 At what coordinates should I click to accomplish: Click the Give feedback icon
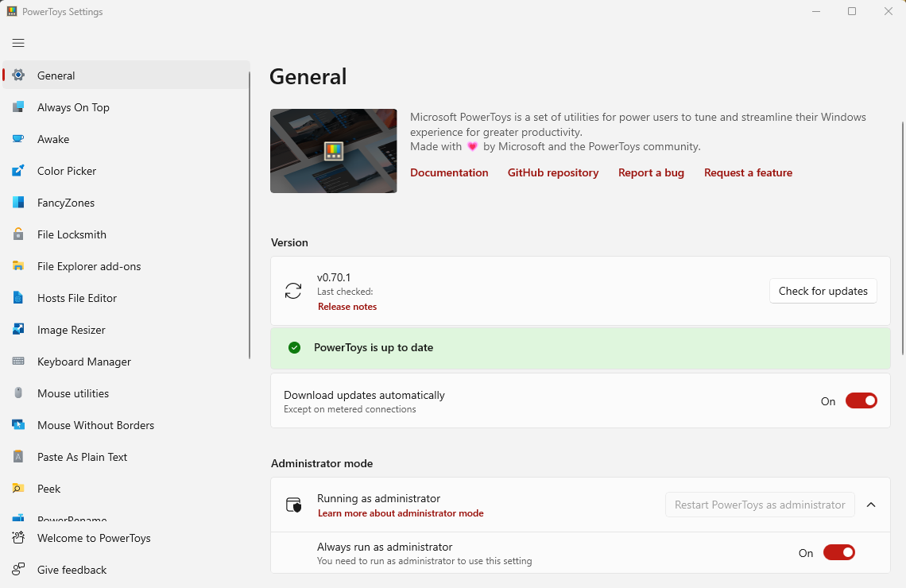click(18, 570)
